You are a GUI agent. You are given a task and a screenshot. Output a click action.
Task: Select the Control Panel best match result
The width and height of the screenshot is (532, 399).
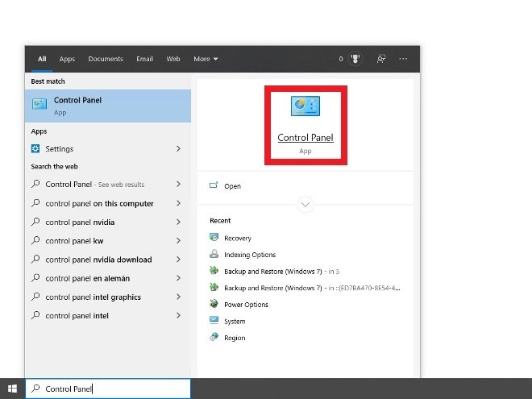tap(108, 106)
